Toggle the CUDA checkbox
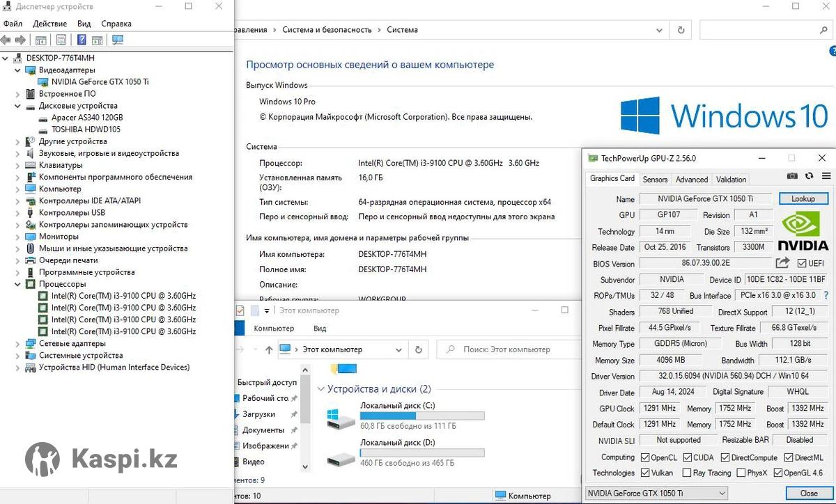This screenshot has width=836, height=504. [688, 457]
